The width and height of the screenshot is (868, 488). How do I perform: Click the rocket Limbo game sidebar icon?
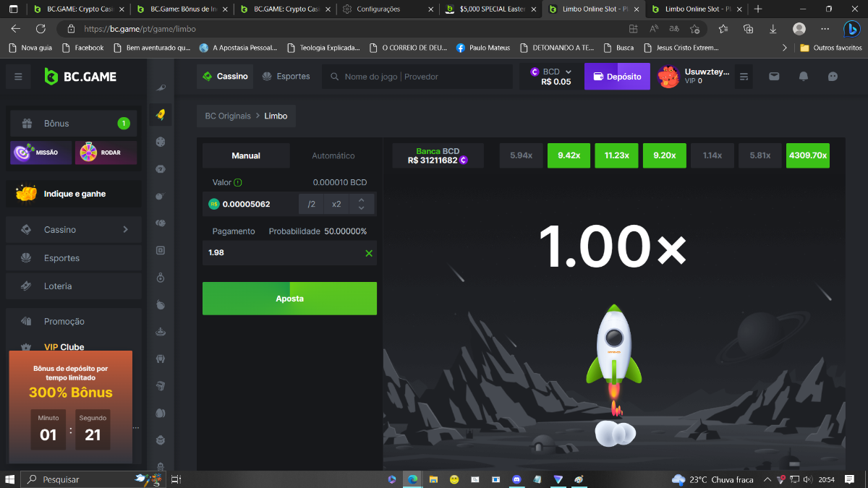pyautogui.click(x=161, y=114)
